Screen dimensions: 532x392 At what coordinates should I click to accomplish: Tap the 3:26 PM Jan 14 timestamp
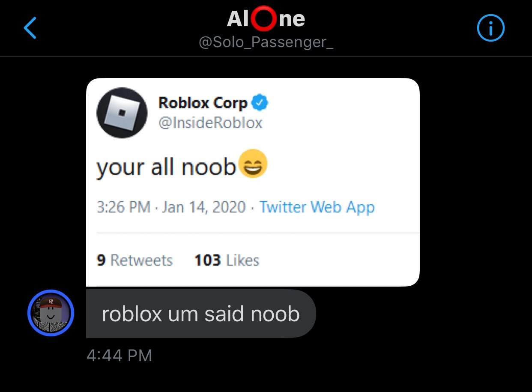(x=171, y=207)
